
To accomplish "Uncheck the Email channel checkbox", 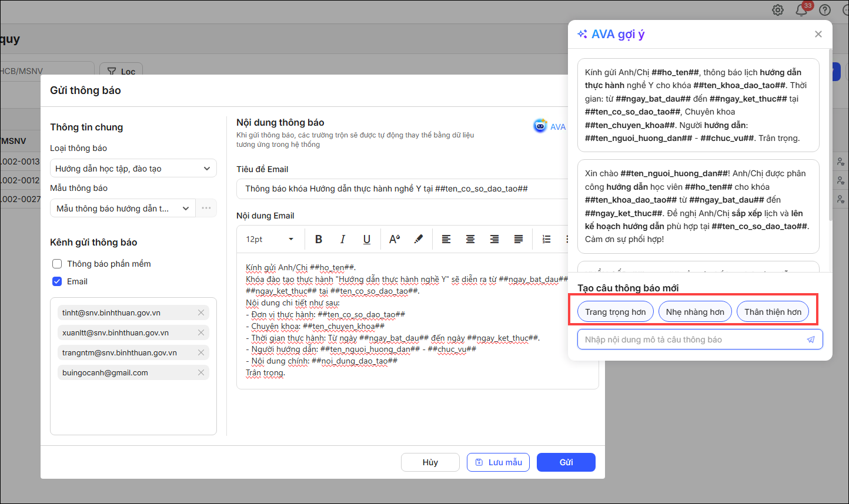I will [x=57, y=281].
